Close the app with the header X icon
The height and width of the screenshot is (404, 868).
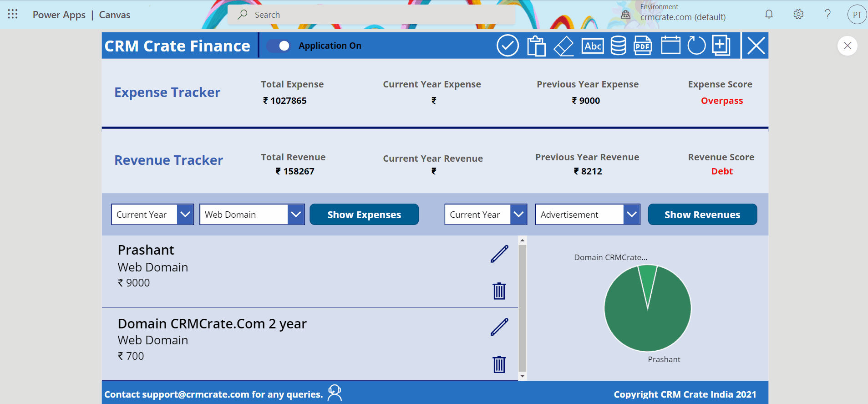(756, 46)
